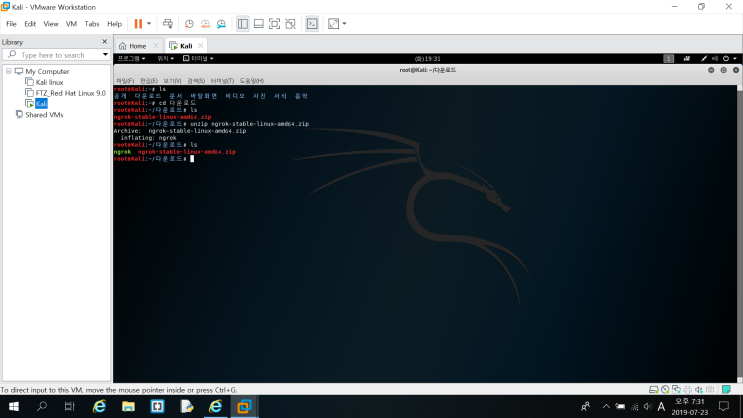Open the Tabs menu
This screenshot has width=743, height=418.
click(x=92, y=24)
